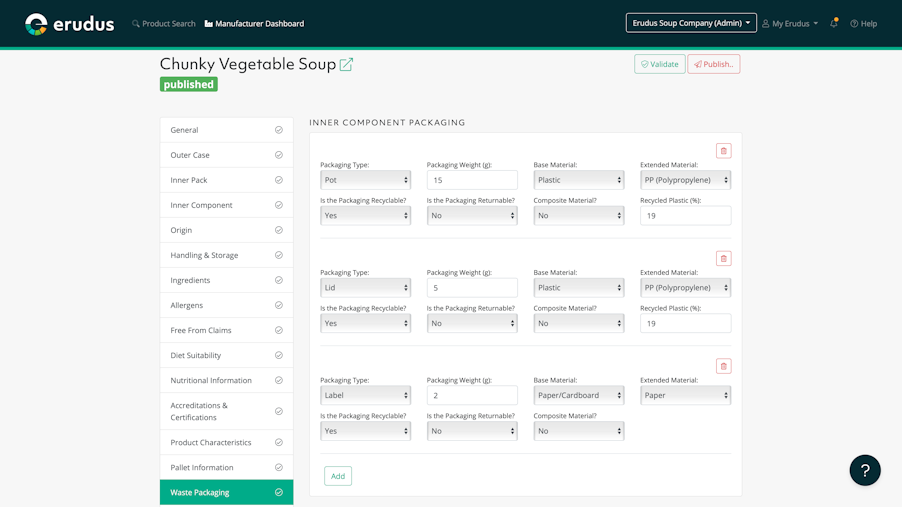Image resolution: width=902 pixels, height=507 pixels.
Task: Click the Product Characteristics check icon
Action: [x=278, y=443]
